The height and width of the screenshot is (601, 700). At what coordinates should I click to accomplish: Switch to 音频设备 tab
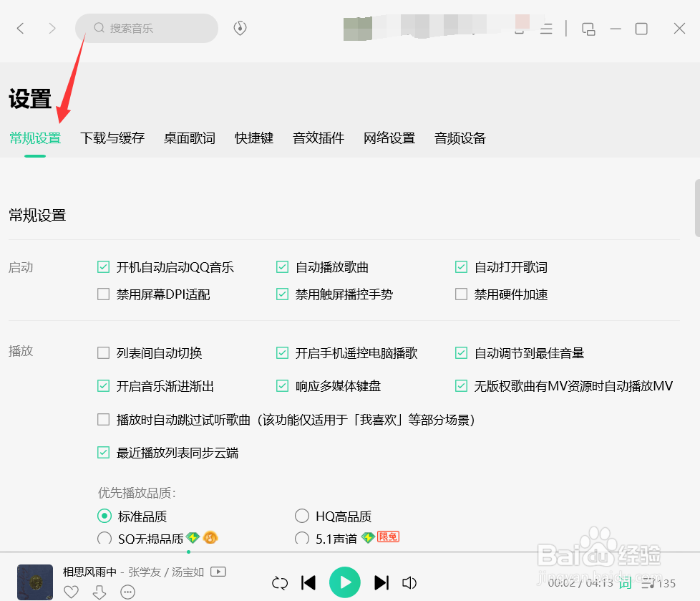[460, 138]
